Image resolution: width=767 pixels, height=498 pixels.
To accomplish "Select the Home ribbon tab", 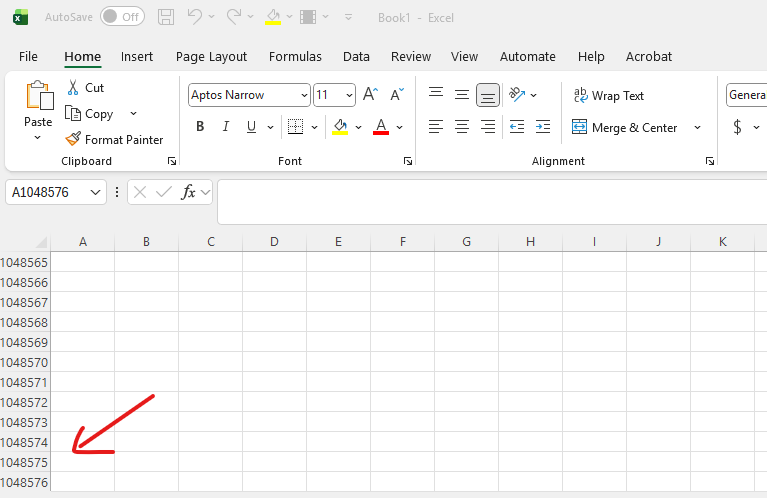I will [83, 57].
